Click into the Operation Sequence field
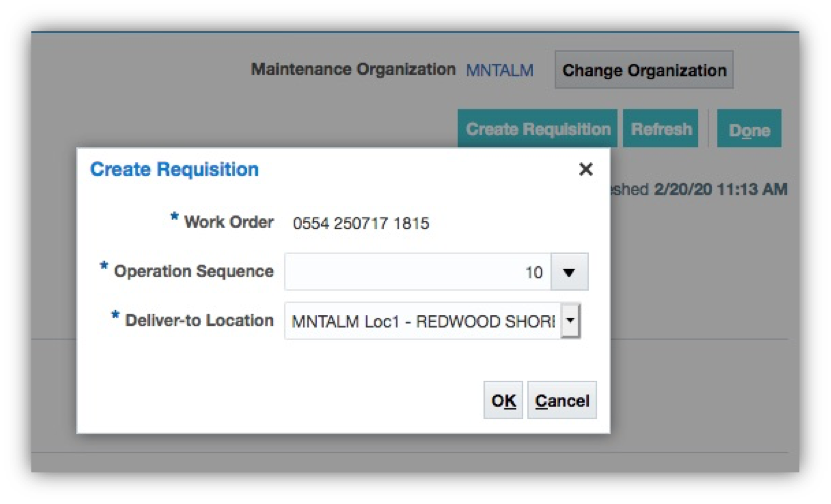The width and height of the screenshot is (831, 504). (418, 272)
